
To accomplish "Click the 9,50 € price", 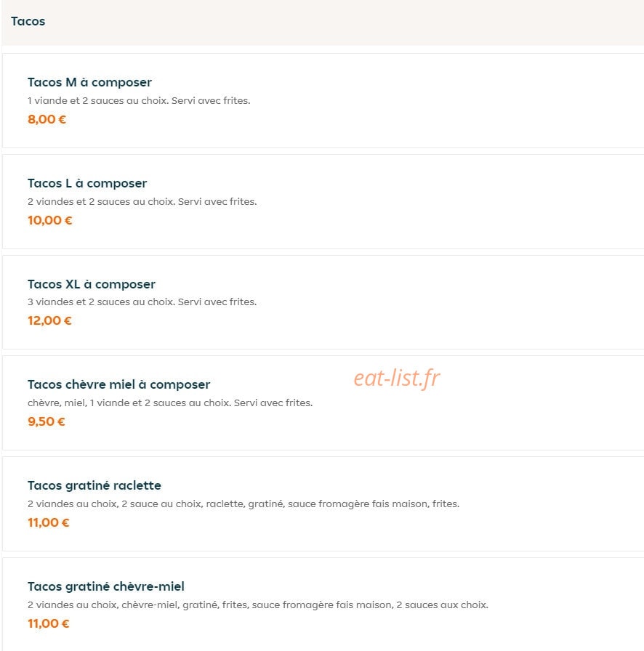I will (47, 421).
